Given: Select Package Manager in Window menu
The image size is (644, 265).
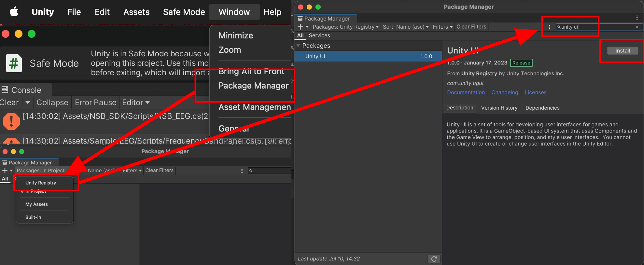Looking at the screenshot, I should click(253, 86).
